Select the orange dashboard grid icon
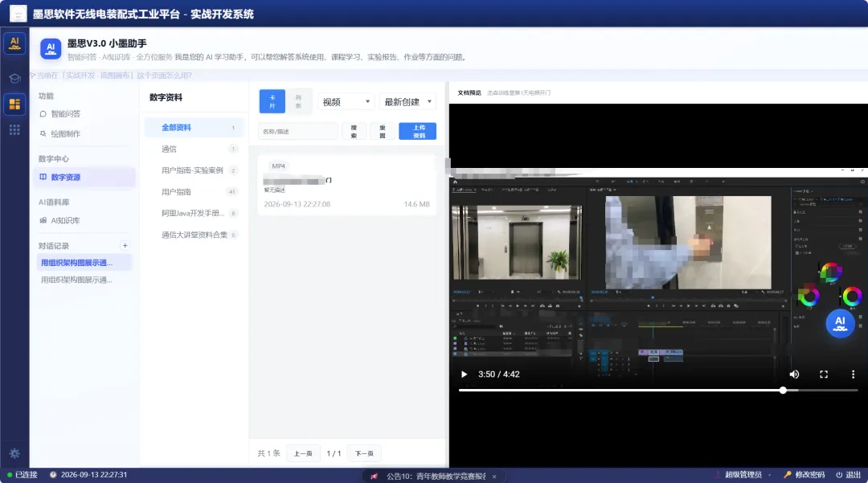Screen dimensions: 868x483 point(15,104)
